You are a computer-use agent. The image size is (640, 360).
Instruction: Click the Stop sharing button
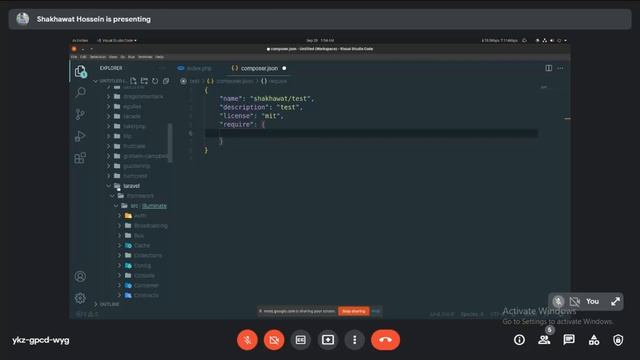(x=354, y=311)
